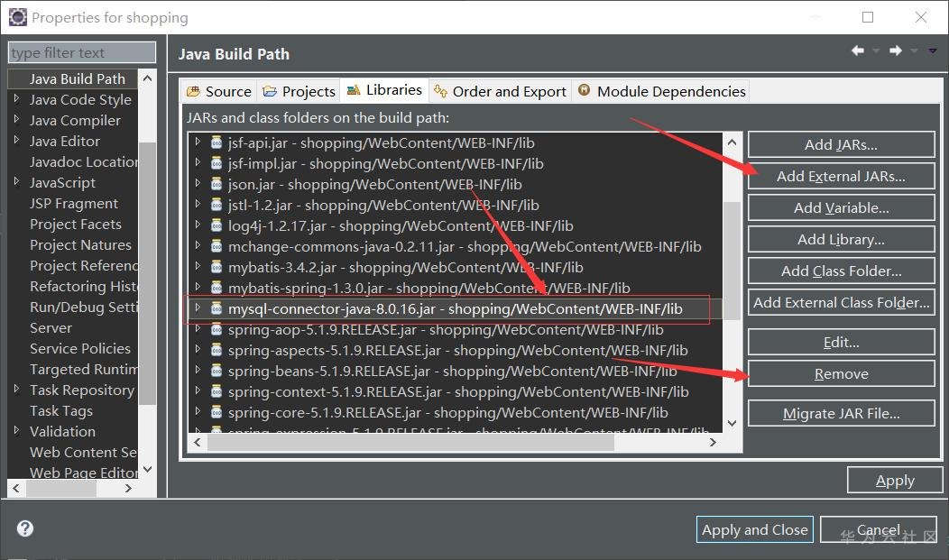
Task: Click the help question mark icon
Action: (x=25, y=528)
